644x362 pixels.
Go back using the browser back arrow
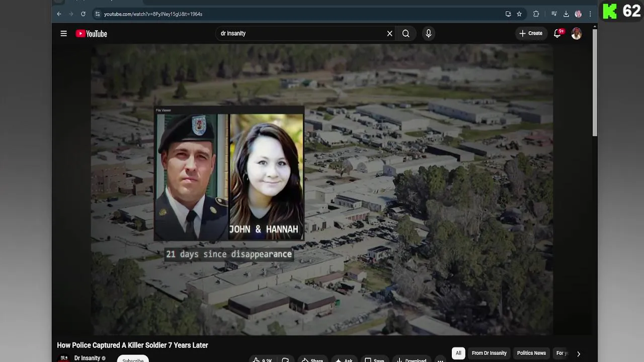[x=59, y=14]
